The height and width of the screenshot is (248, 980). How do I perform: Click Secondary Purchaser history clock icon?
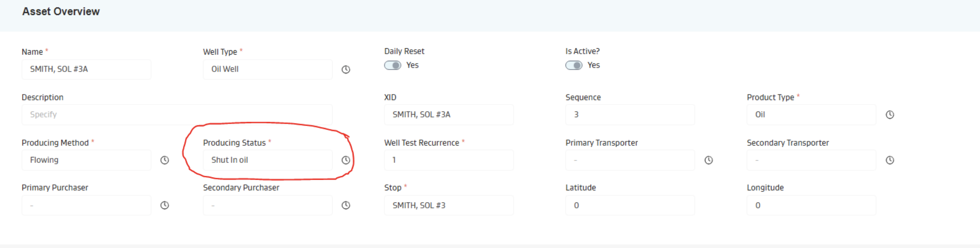[346, 205]
